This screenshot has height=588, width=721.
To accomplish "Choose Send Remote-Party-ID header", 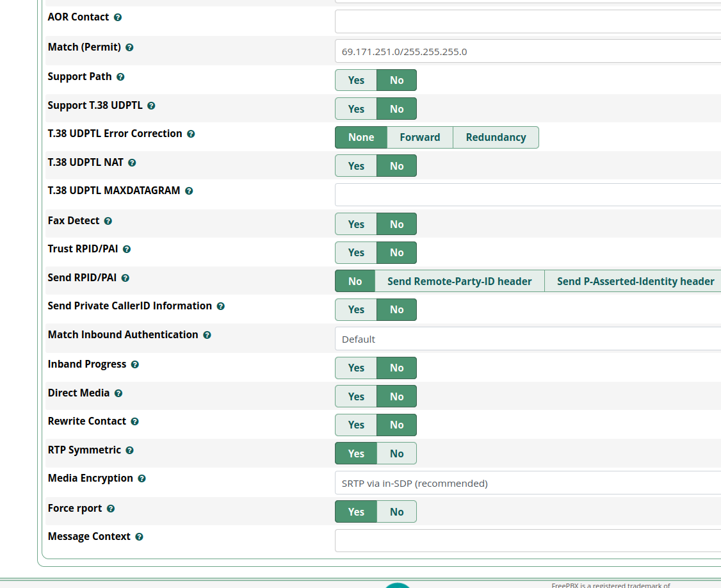I will pyautogui.click(x=459, y=281).
